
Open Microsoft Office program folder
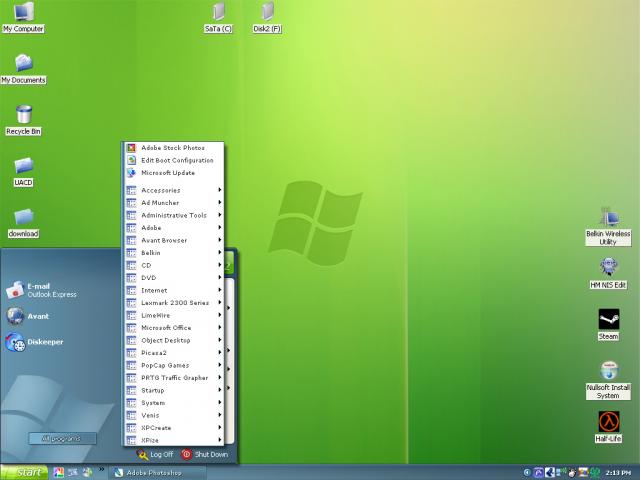click(173, 328)
